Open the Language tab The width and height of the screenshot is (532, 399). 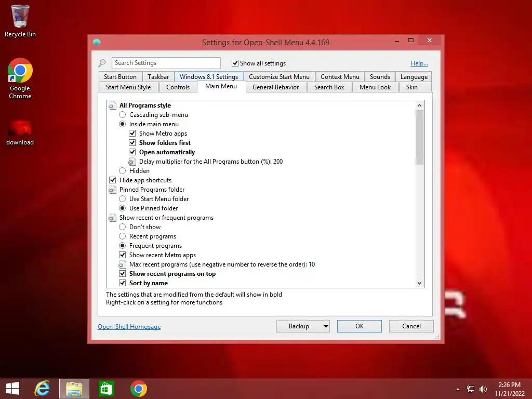[x=414, y=77]
